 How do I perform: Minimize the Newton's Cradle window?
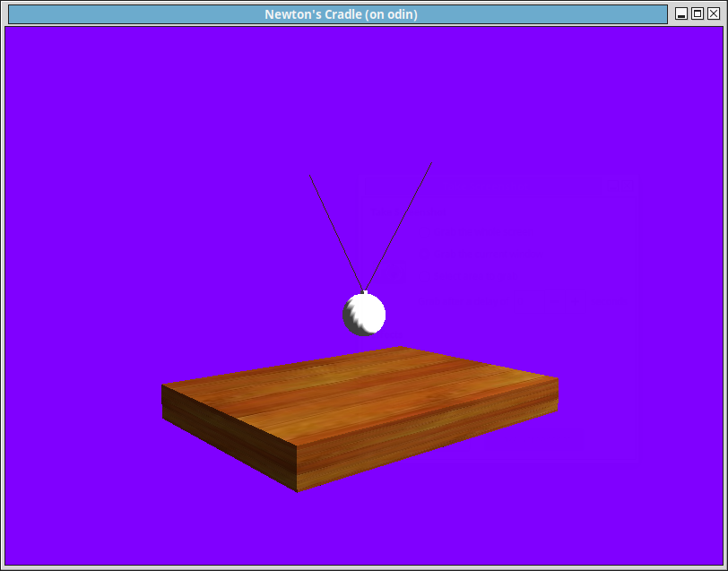point(680,14)
